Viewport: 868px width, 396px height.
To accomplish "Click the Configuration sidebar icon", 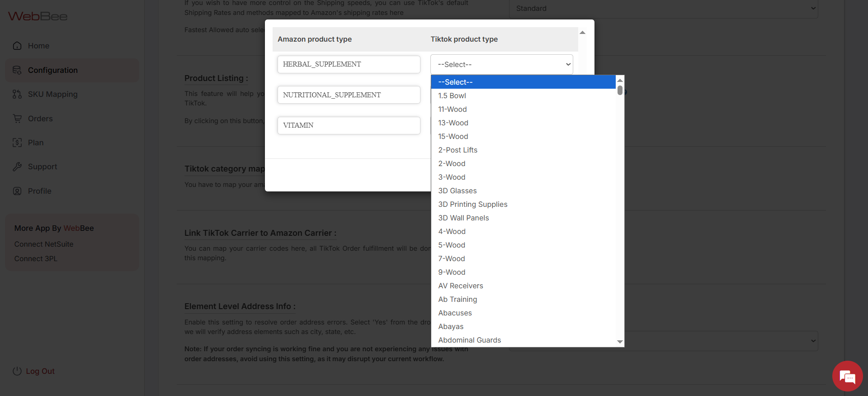I will (17, 70).
